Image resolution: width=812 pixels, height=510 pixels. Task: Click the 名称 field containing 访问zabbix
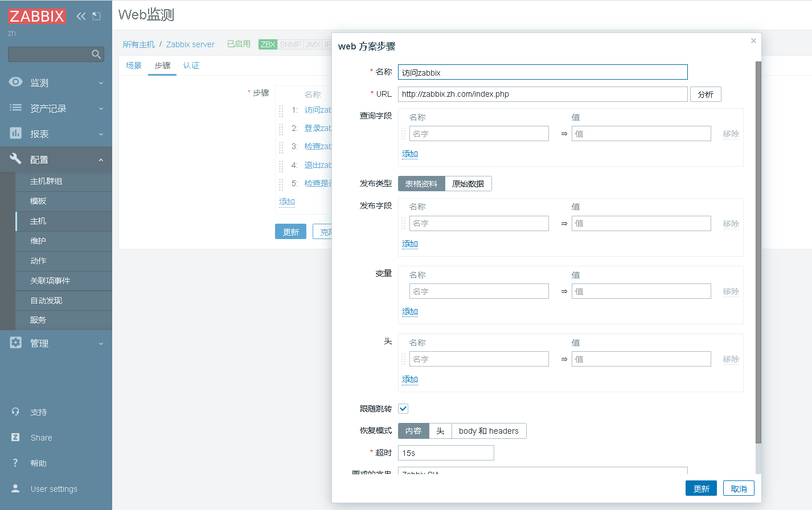pos(543,72)
